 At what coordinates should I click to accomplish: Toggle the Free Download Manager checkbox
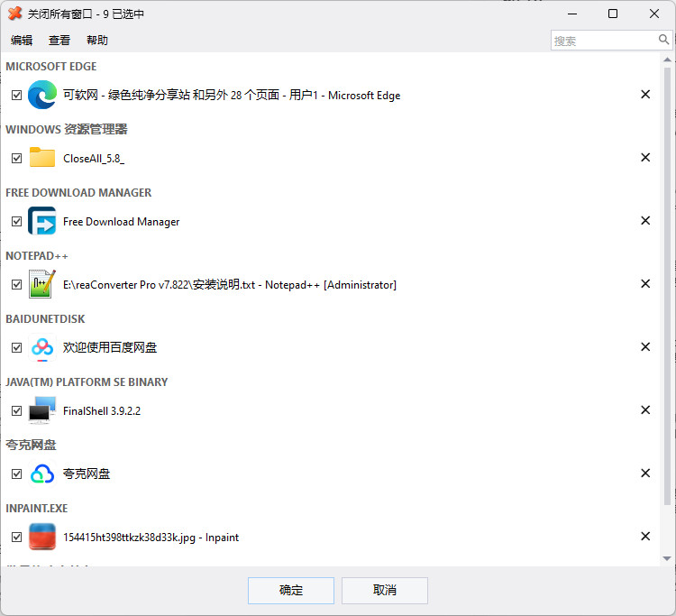[16, 221]
